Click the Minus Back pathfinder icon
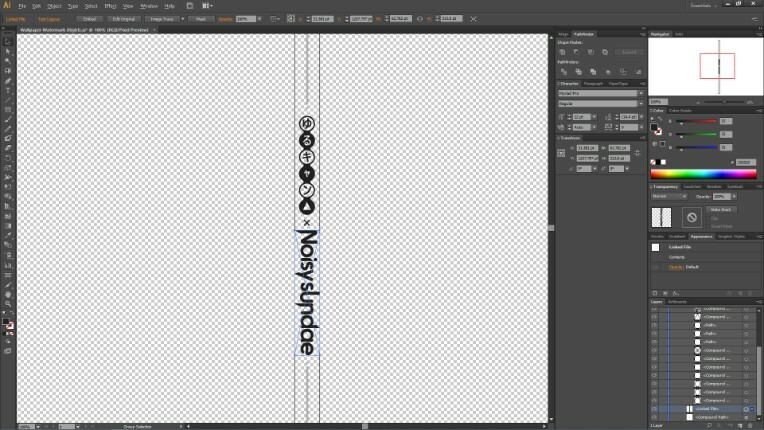This screenshot has height=430, width=764. [x=638, y=72]
